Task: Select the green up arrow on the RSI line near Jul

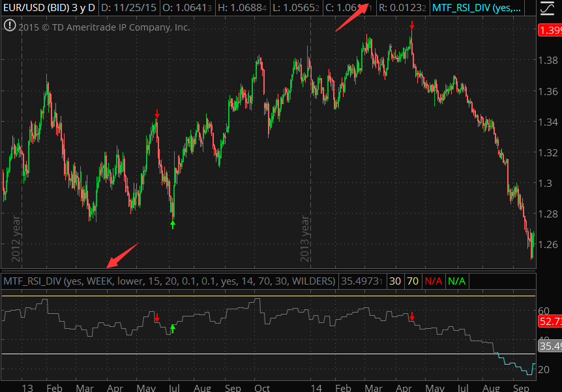Action: (173, 328)
